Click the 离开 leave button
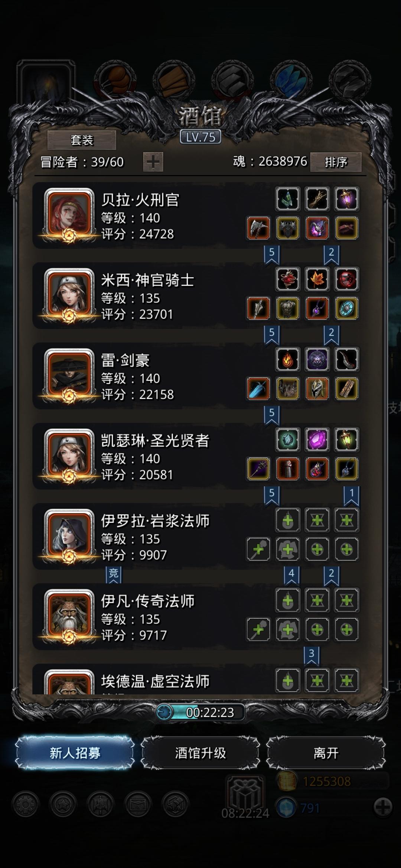Viewport: 401px width, 868px height. pyautogui.click(x=326, y=753)
